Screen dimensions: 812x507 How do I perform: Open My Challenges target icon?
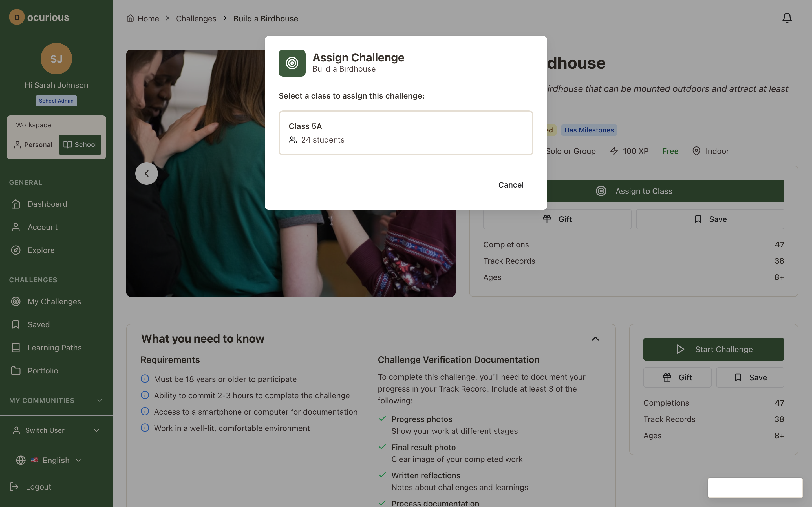[16, 301]
